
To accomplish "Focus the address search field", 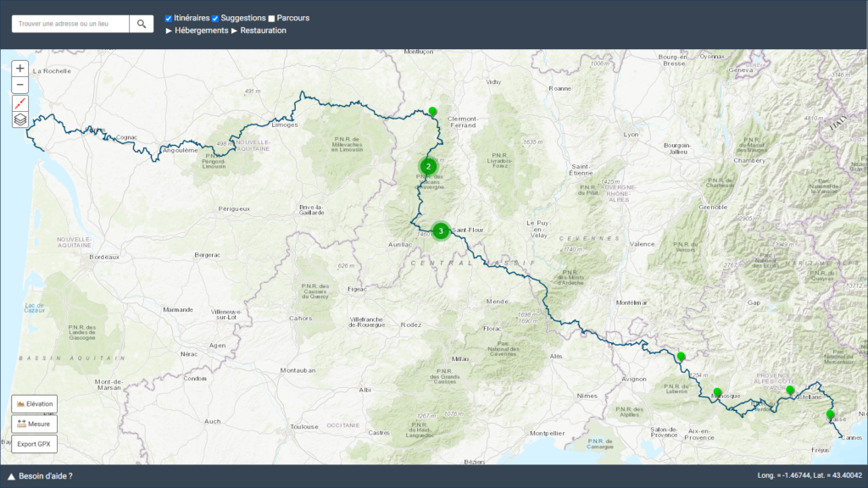I will (x=70, y=24).
